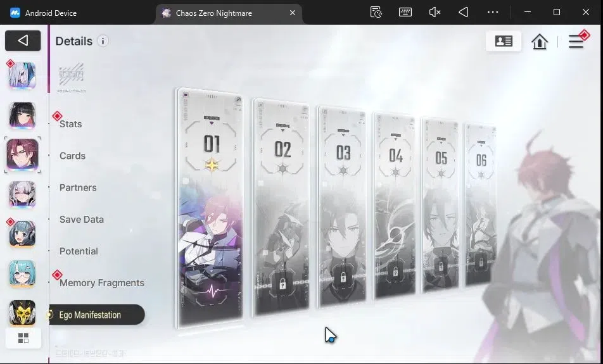
Task: Switch to the Chaos Zero Nightmare tab
Action: [213, 13]
